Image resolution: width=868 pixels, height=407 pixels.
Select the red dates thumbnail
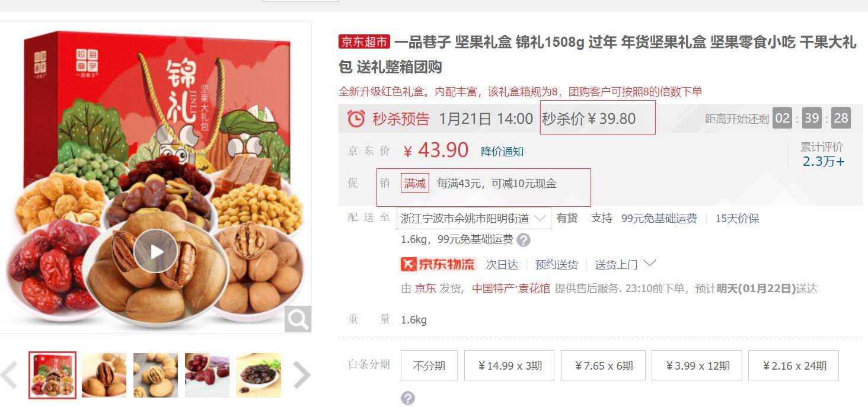[x=207, y=375]
